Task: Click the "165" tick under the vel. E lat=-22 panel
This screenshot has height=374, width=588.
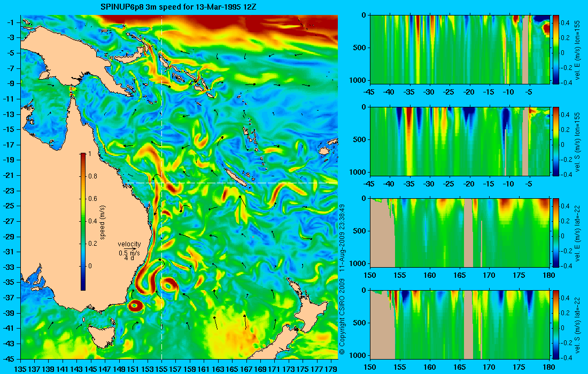Action: click(x=459, y=276)
